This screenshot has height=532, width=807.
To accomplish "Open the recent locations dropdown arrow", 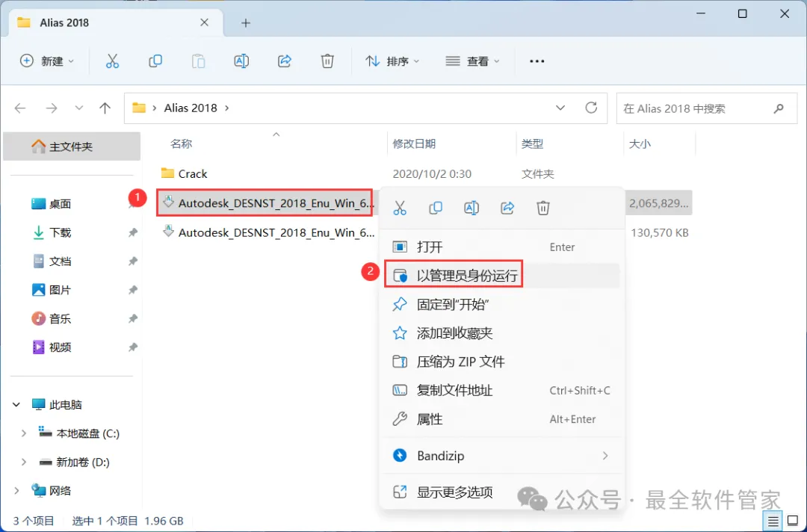I will (78, 108).
